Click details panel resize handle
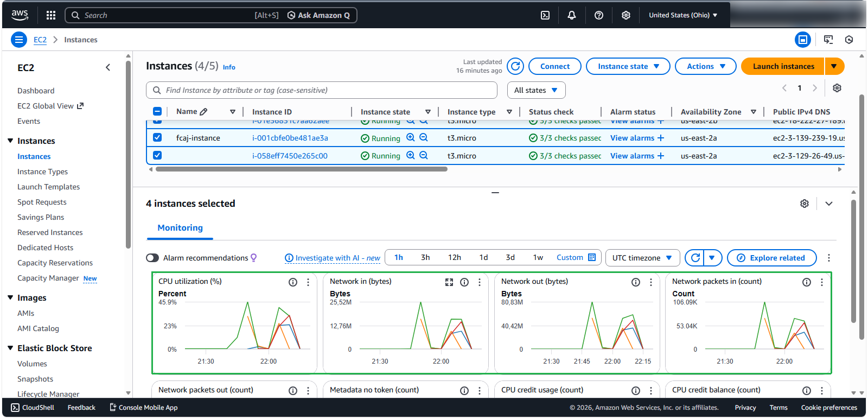Viewport: 868px width, 419px height. pos(495,192)
